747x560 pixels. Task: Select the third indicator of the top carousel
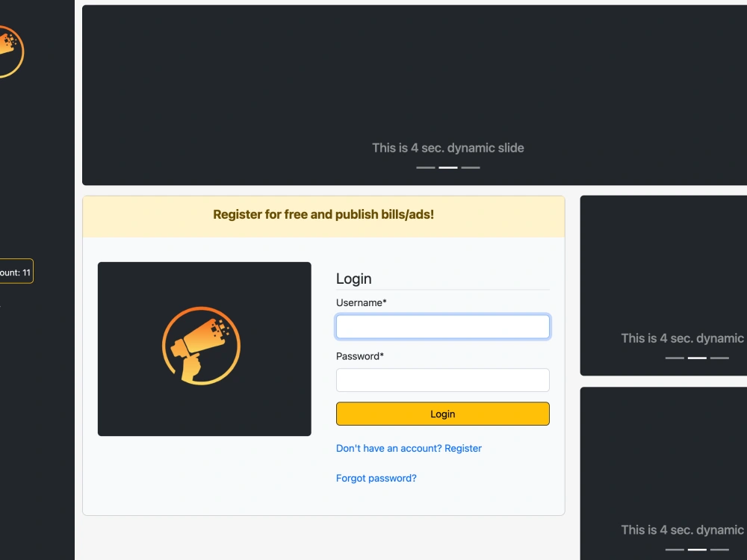470,167
